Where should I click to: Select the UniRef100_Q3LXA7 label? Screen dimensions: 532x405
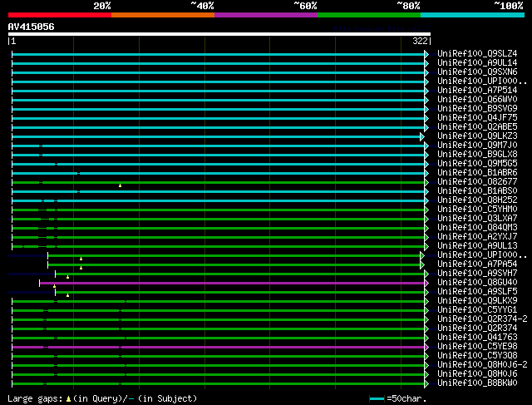point(477,219)
